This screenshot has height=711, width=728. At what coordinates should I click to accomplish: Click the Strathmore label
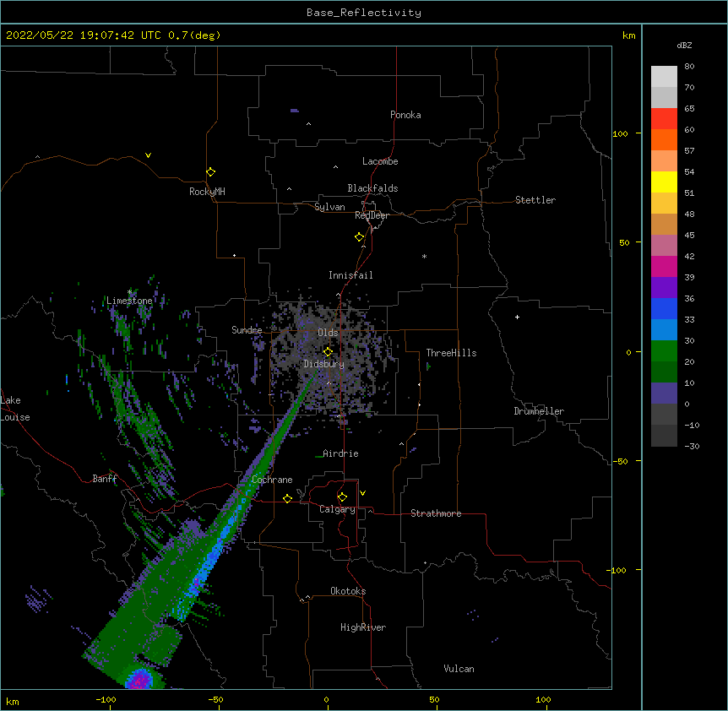[436, 513]
